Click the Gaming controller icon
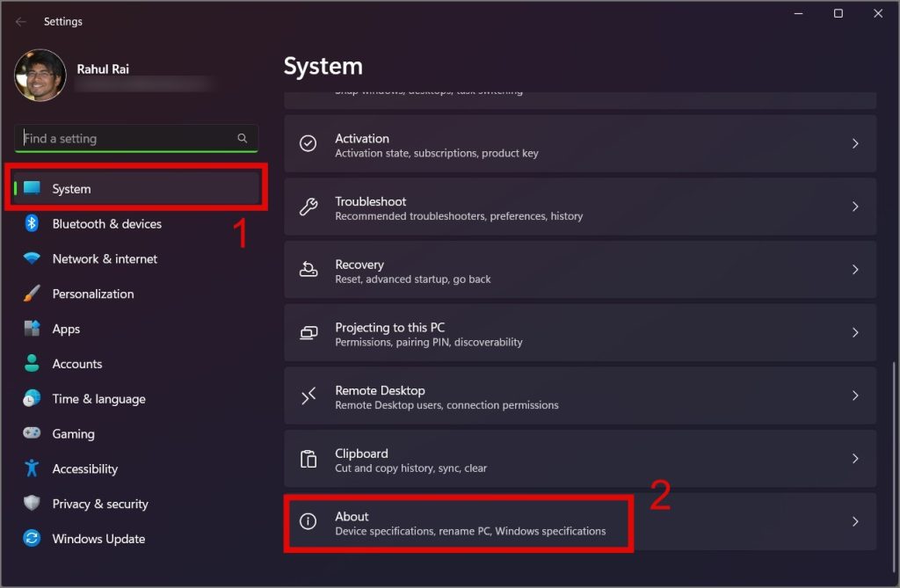900x588 pixels. 32,433
